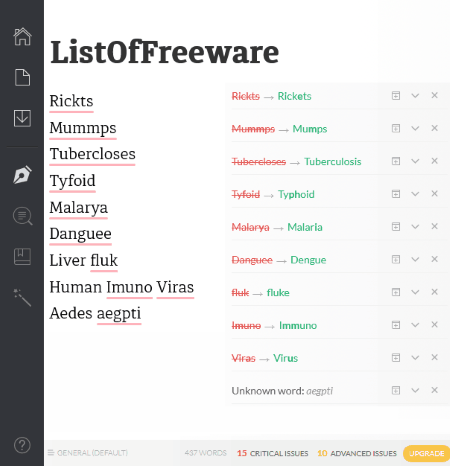The width and height of the screenshot is (450, 466).
Task: Accept the Mumps correction
Action: coord(310,129)
